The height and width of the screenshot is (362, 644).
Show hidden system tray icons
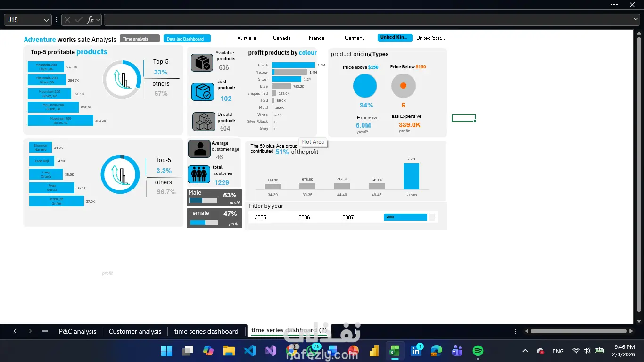point(525,351)
